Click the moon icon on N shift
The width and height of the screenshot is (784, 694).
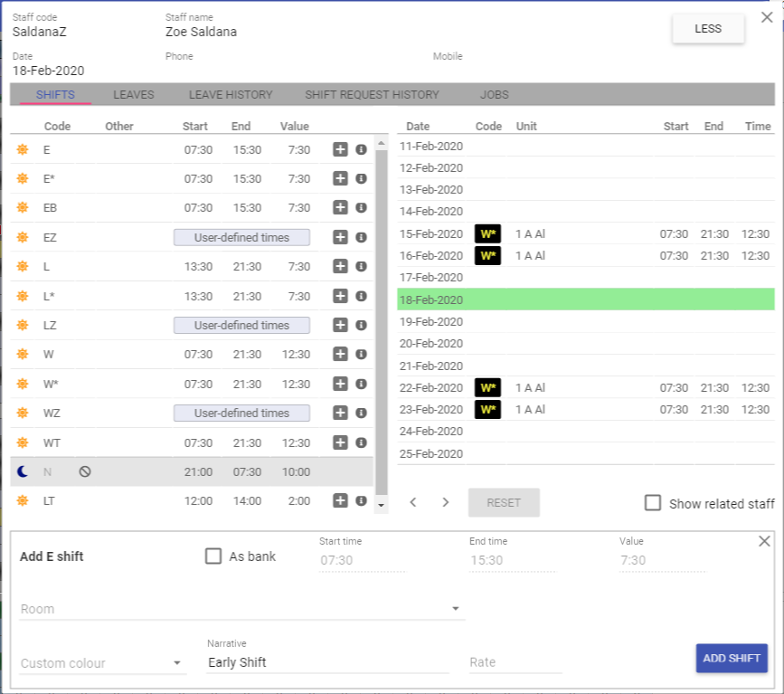(23, 471)
